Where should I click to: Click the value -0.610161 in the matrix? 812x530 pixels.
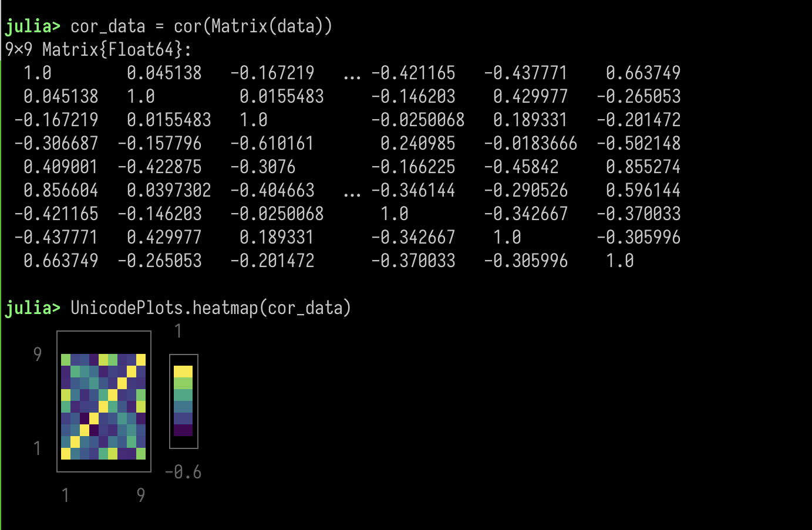click(x=272, y=143)
